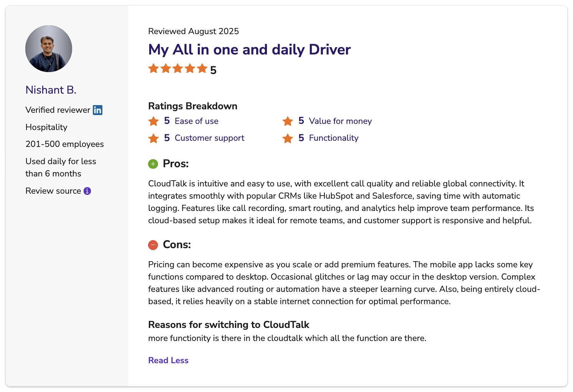
Task: Click the Value for money star icon
Action: click(x=288, y=121)
